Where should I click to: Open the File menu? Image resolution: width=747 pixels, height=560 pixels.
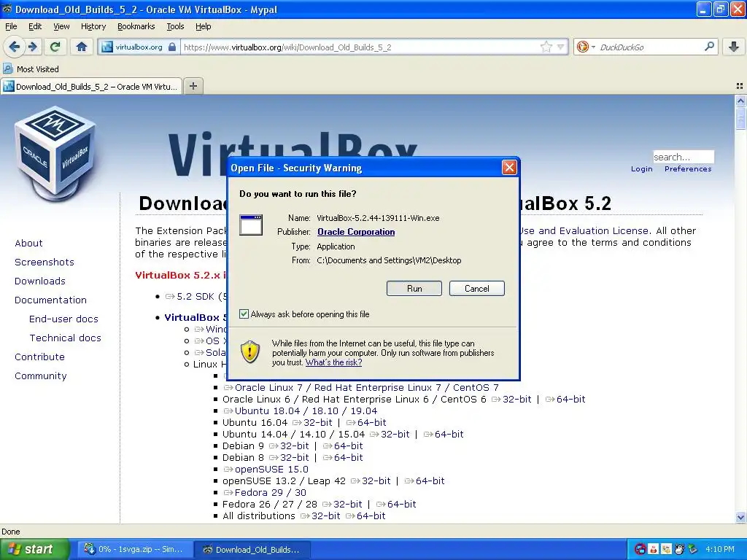[x=11, y=26]
